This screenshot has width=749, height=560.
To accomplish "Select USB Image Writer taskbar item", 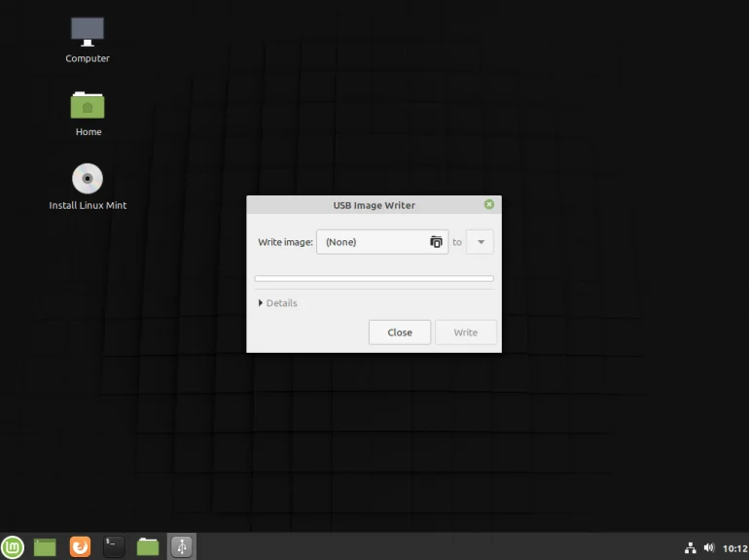I will (x=182, y=547).
